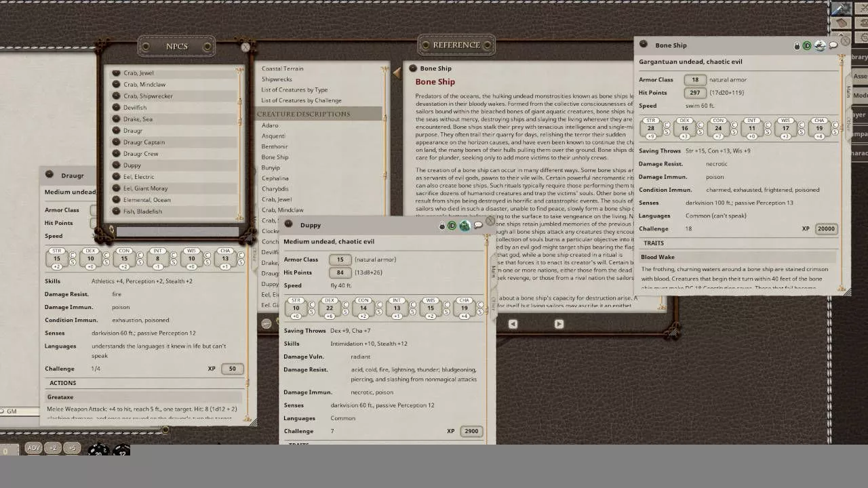This screenshot has width=868, height=488.
Task: Switch to Main tab on Bone Ship sheet
Action: (848, 91)
